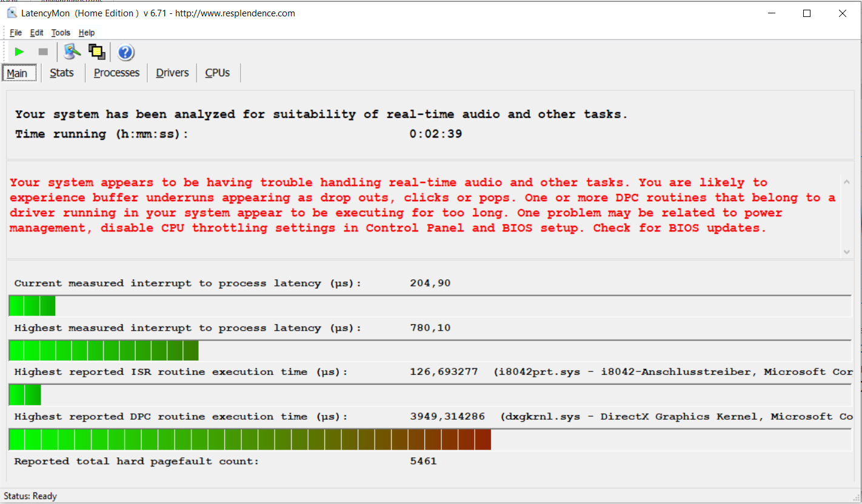The width and height of the screenshot is (862, 504).
Task: Go to the Drivers tab
Action: [172, 73]
